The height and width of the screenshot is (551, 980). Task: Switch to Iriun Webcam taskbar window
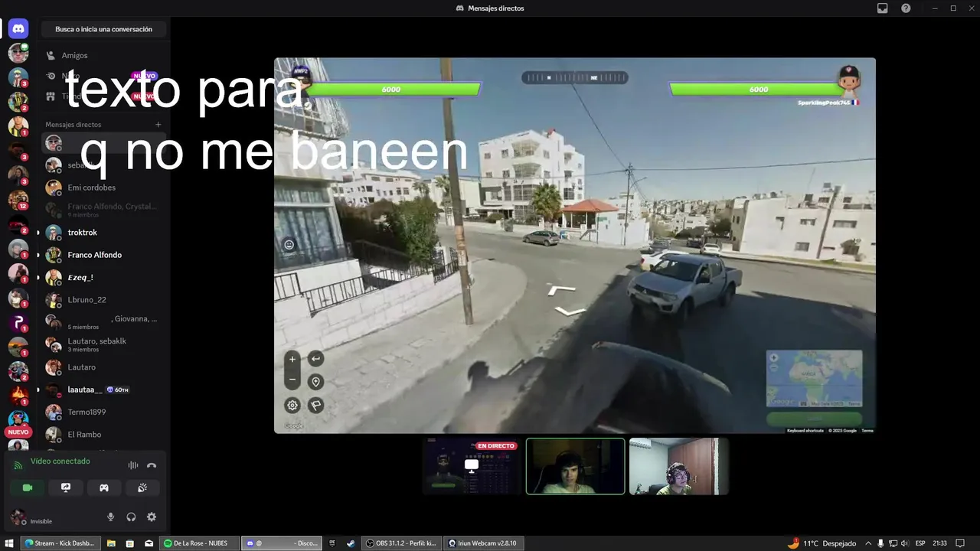(x=482, y=543)
